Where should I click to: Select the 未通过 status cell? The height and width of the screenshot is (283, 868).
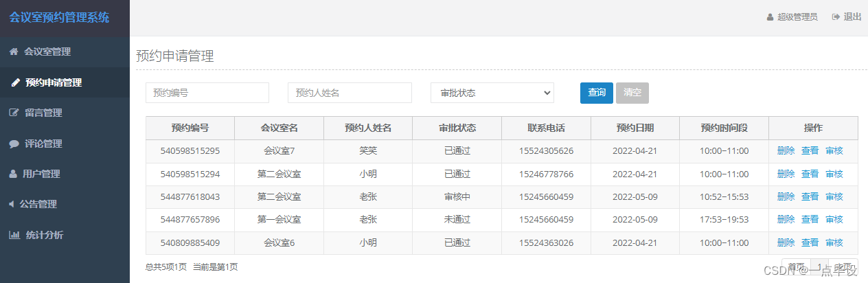457,220
